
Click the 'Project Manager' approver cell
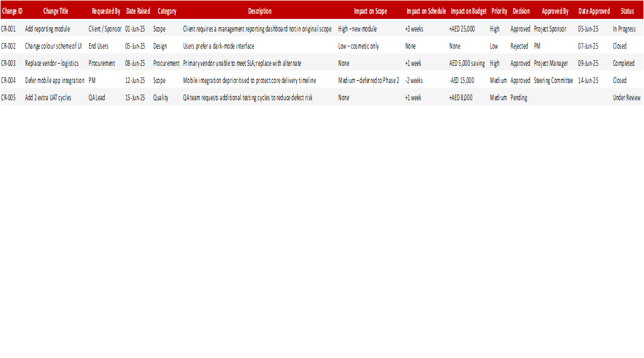click(551, 64)
